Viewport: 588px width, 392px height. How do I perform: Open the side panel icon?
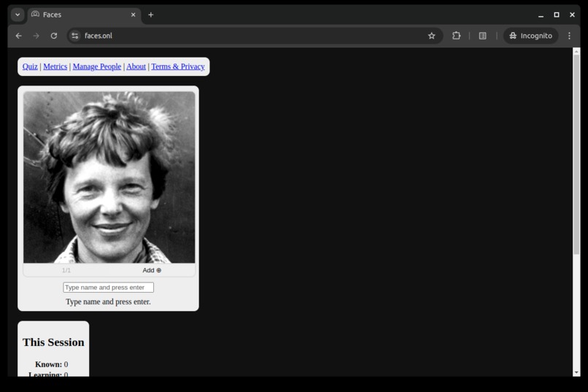(x=483, y=36)
